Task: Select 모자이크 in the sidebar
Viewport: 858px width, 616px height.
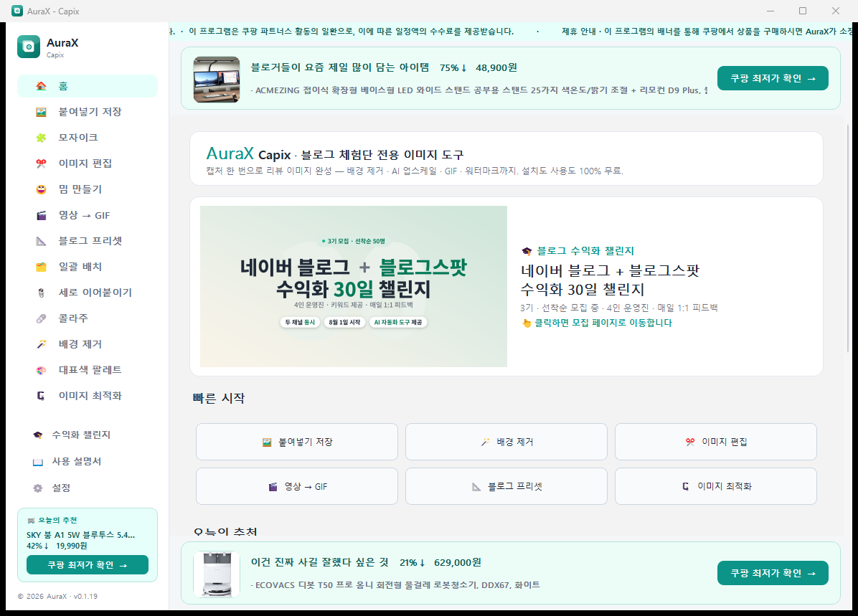Action: coord(88,137)
